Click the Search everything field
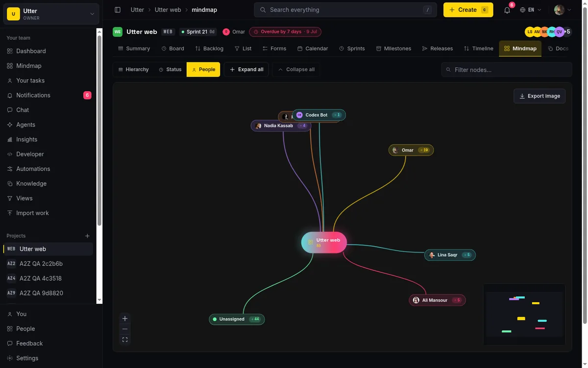Image resolution: width=588 pixels, height=368 pixels. tap(345, 10)
